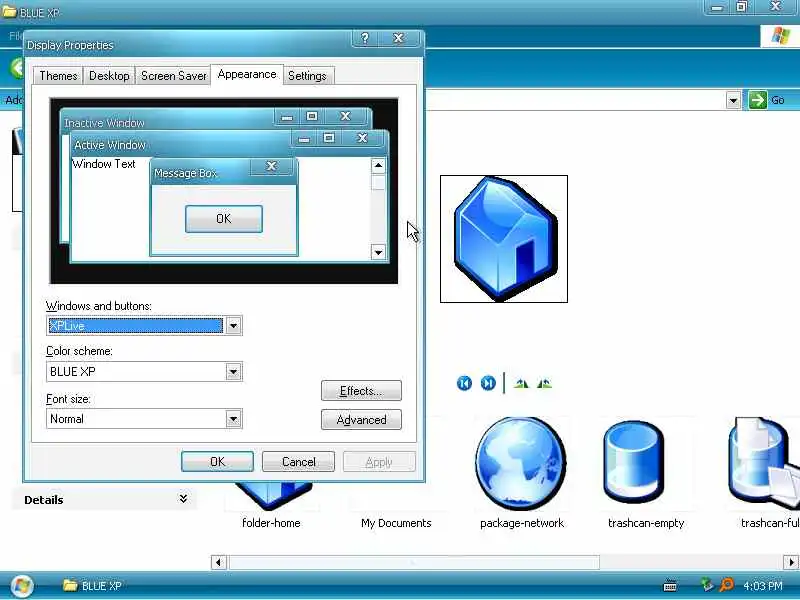Viewport: 800px width, 600px height.
Task: Click the 4:03 PM clock
Action: tap(763, 586)
